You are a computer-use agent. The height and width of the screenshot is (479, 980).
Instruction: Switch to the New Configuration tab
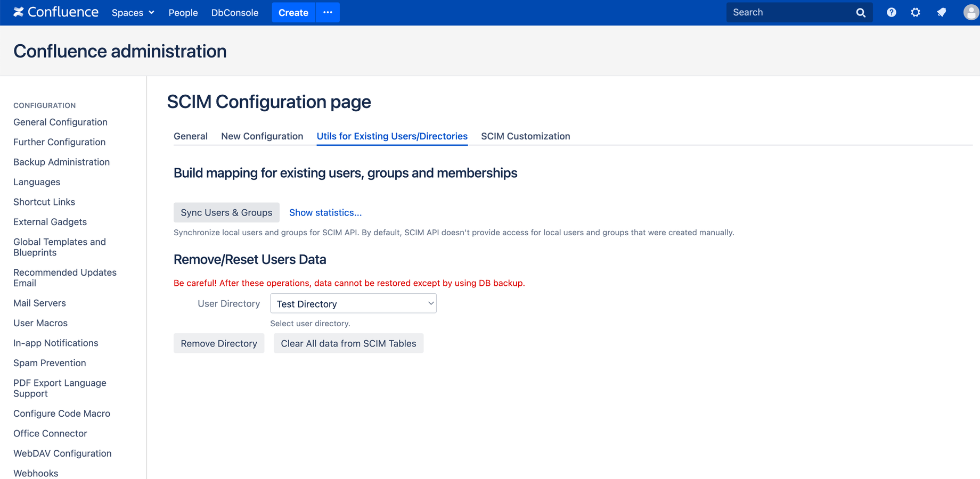coord(262,136)
